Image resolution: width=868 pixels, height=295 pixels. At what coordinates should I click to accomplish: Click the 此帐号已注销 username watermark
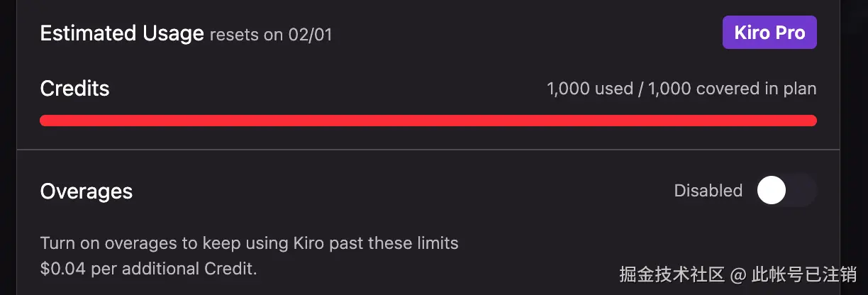coord(804,274)
